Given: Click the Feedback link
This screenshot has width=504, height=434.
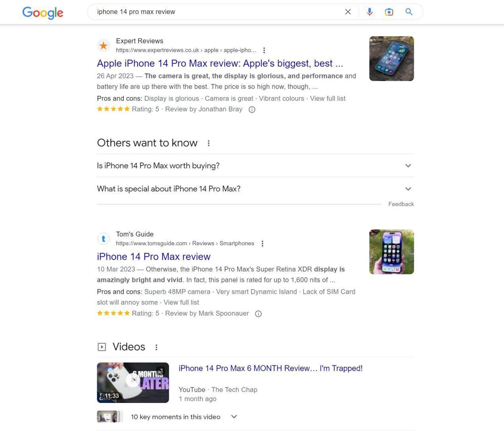Looking at the screenshot, I should (x=401, y=204).
